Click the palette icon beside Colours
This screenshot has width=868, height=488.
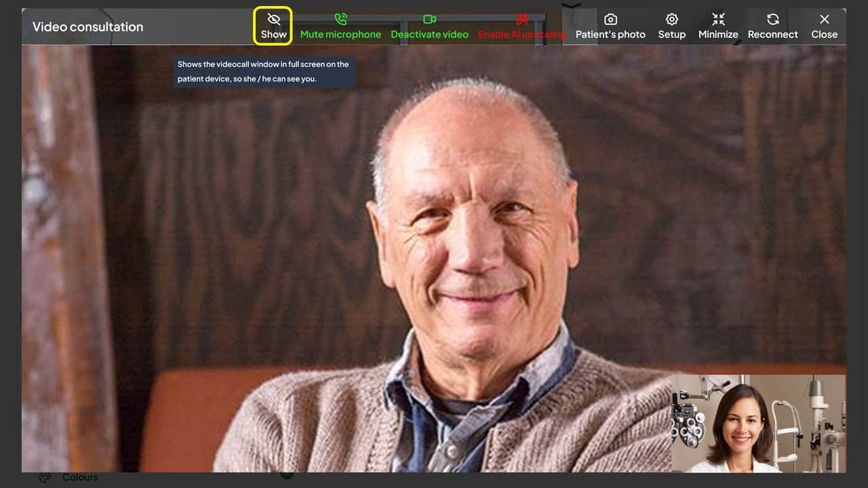[45, 477]
